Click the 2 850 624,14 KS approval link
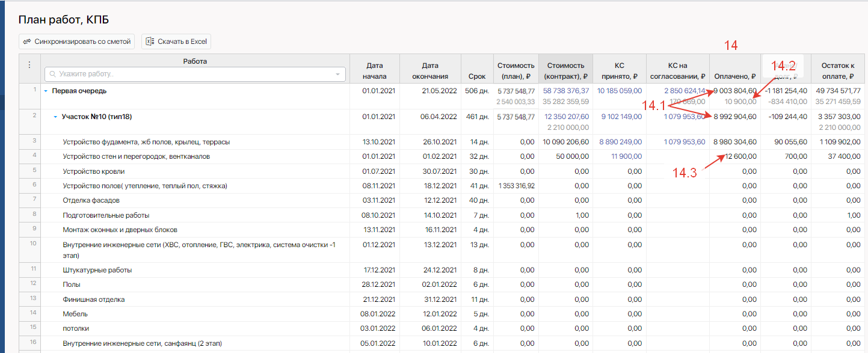 point(685,91)
